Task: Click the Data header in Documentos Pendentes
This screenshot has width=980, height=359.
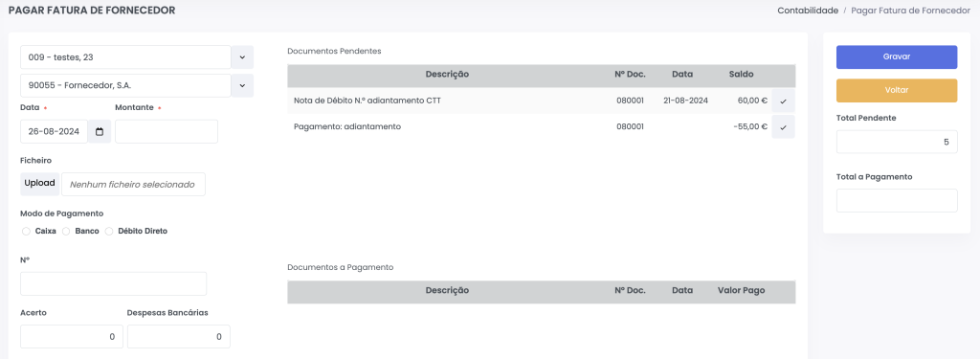Action: 682,75
